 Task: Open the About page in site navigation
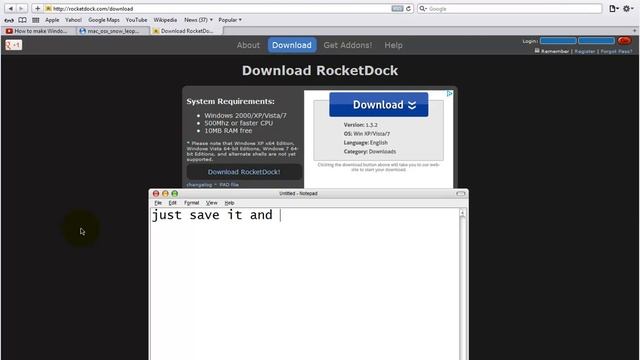coord(248,45)
